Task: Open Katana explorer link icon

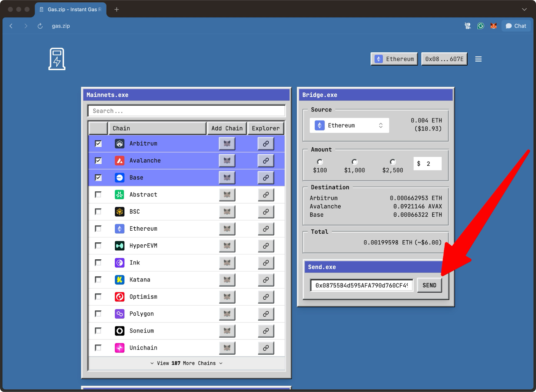Action: (266, 280)
